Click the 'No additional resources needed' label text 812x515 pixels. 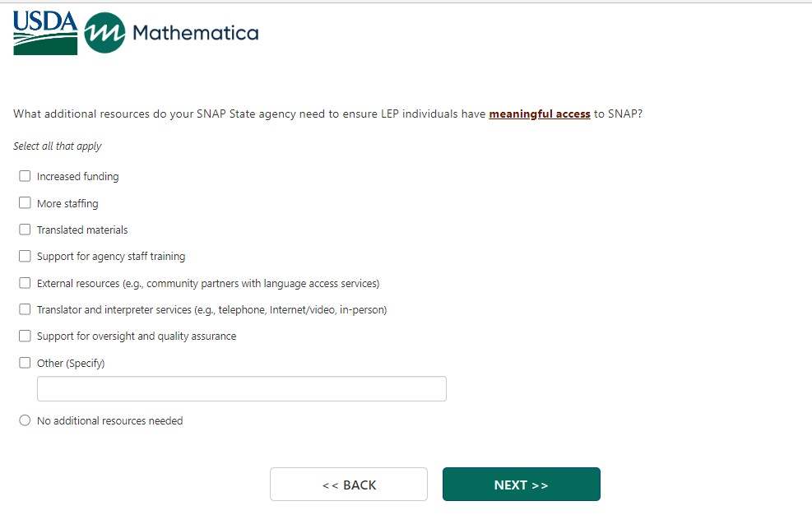coord(109,420)
